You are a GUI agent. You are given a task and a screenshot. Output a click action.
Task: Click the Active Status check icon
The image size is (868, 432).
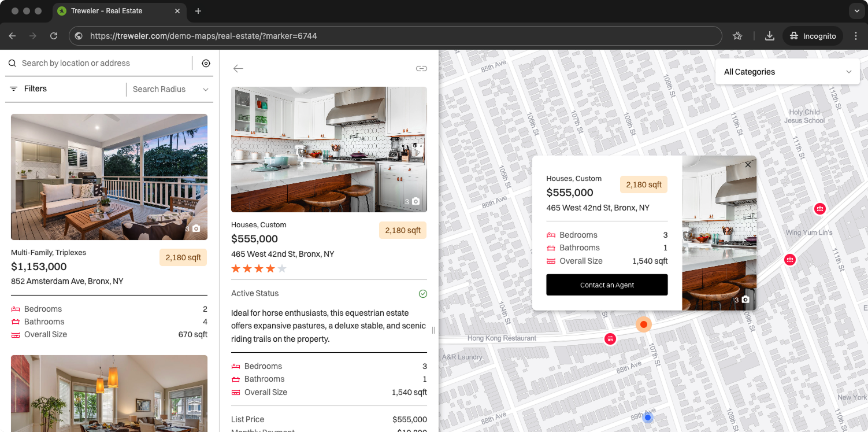(x=422, y=294)
